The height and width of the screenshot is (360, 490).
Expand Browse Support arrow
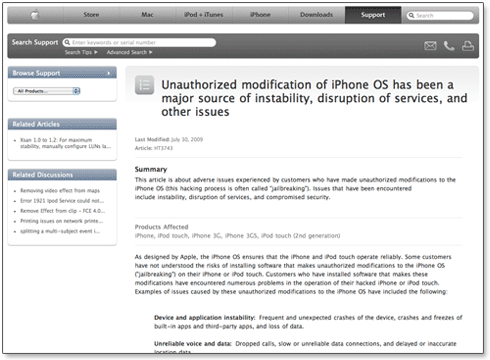pyautogui.click(x=109, y=73)
